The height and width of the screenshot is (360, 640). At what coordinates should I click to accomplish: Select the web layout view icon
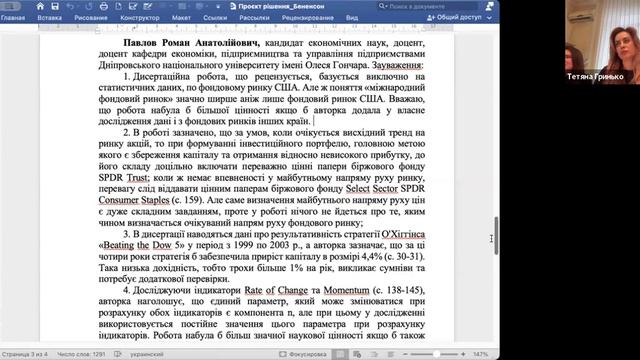click(357, 354)
